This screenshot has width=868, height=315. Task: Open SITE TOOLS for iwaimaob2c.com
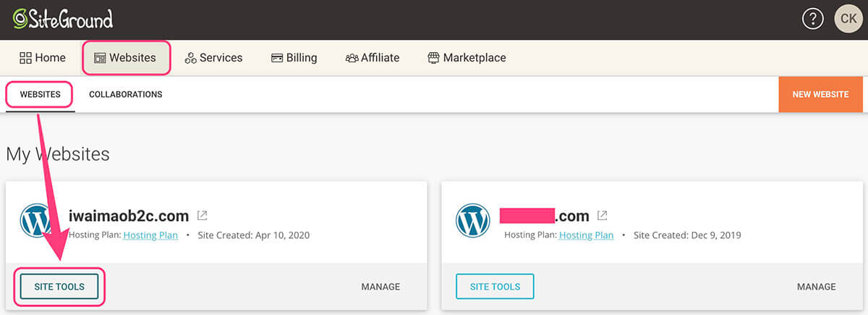(59, 287)
